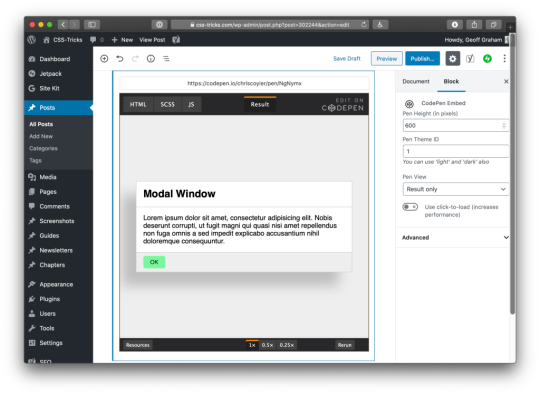
Task: Open the block navigation list icon
Action: tap(166, 59)
